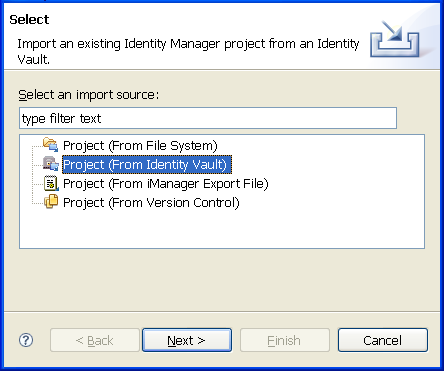The image size is (444, 371).
Task: Click the Version Control project icon
Action: coord(51,202)
